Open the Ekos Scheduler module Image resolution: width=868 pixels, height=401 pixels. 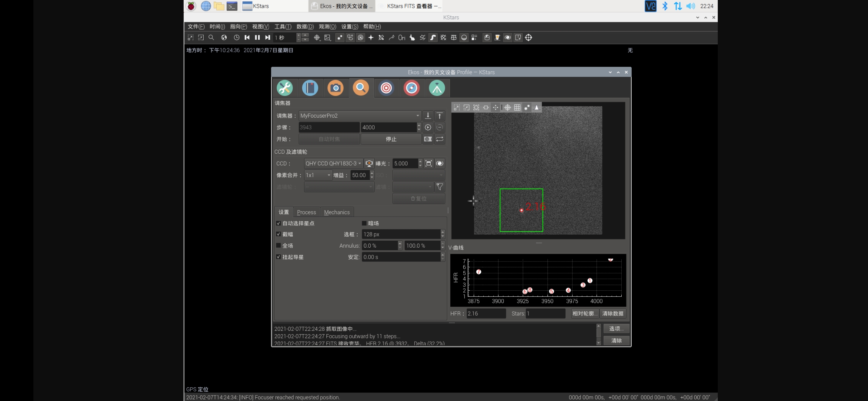pyautogui.click(x=310, y=88)
